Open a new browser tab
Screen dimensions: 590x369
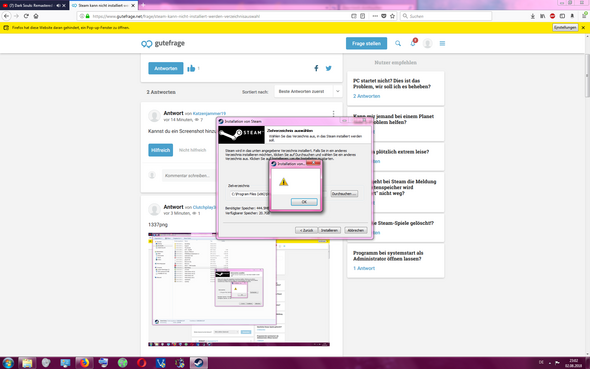pos(143,5)
